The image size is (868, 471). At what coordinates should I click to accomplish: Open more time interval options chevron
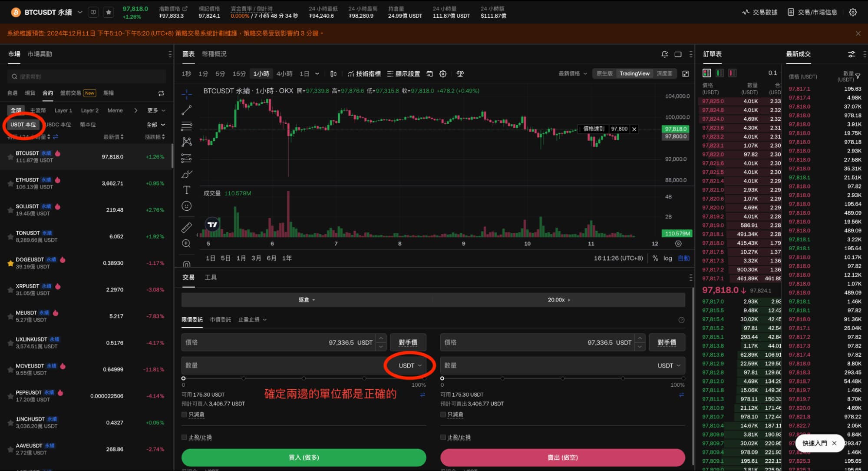[x=317, y=74]
